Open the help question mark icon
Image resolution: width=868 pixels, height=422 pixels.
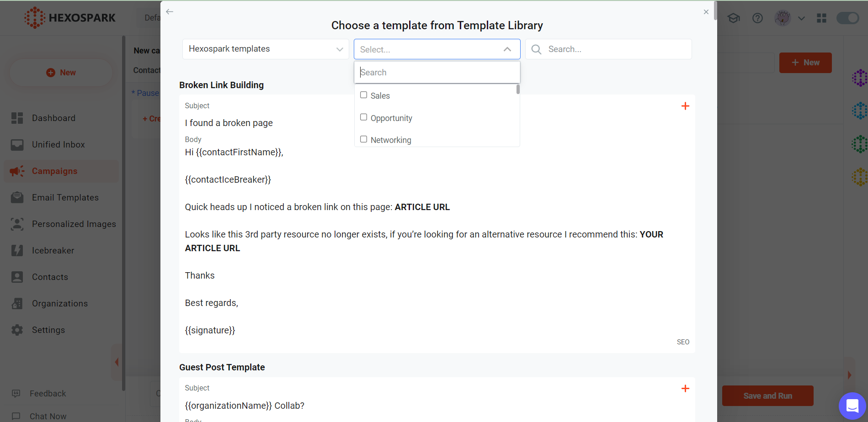757,18
